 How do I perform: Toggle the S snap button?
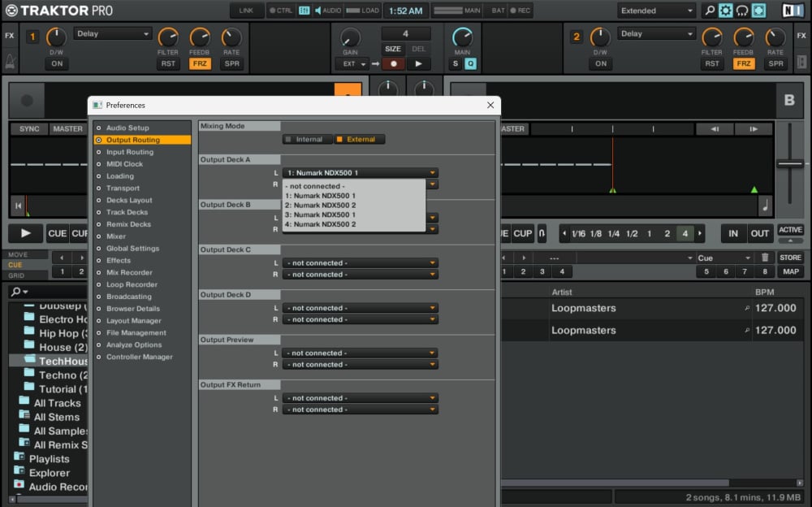click(x=456, y=63)
